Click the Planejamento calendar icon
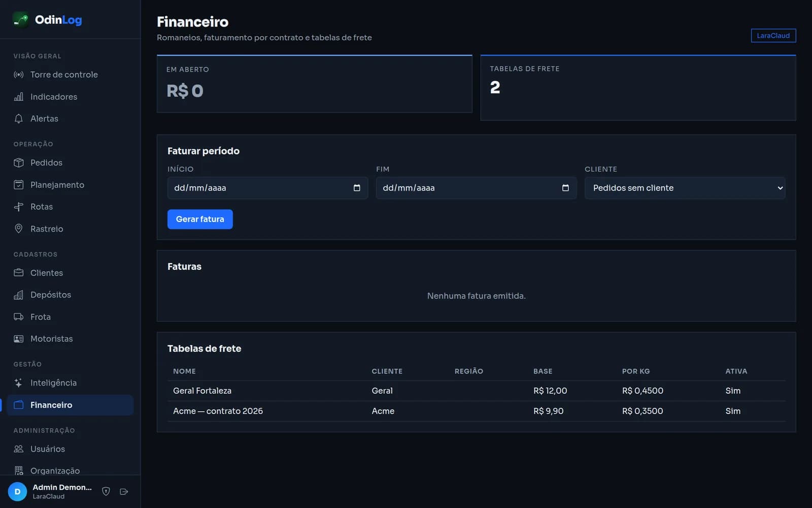The height and width of the screenshot is (508, 812). 19,185
